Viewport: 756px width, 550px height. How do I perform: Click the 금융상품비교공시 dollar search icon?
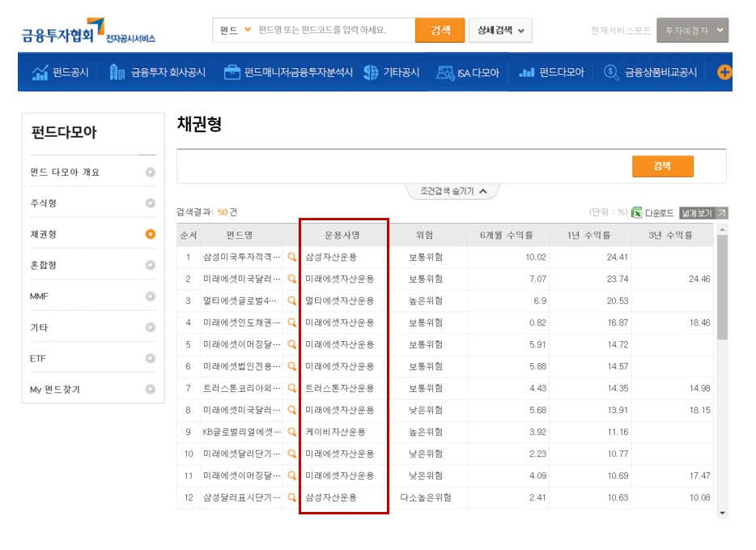611,72
